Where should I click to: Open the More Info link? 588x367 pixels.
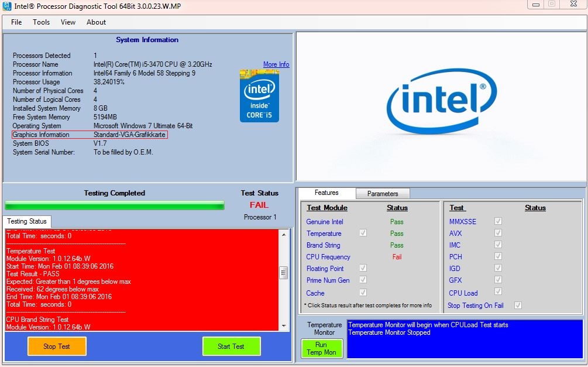pyautogui.click(x=276, y=64)
